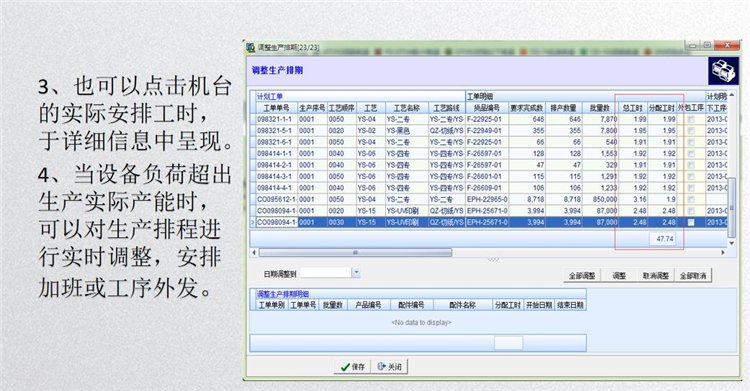
Task: Click the row indicator arrow of selected row
Action: tap(253, 223)
